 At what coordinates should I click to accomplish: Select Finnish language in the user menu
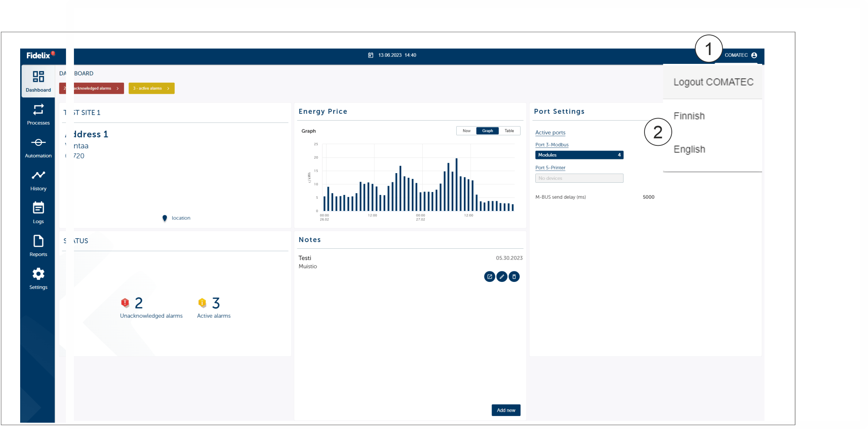(689, 116)
